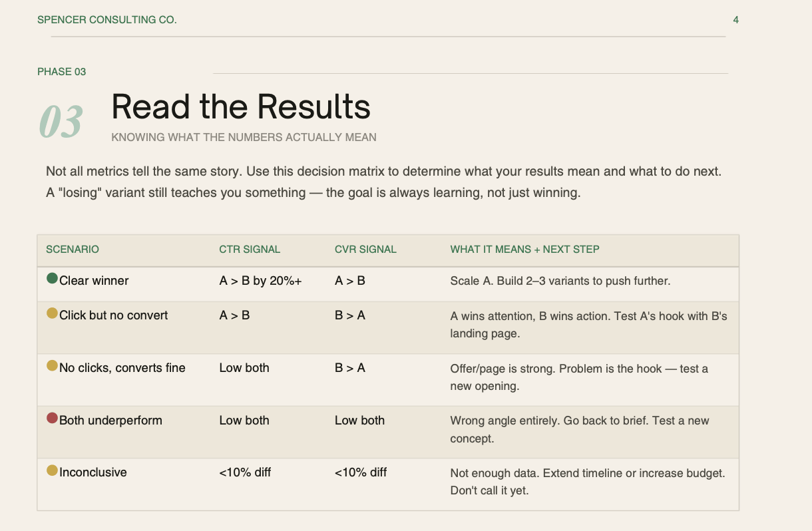Screen dimensions: 812x531
Task: Click the A > B by 20%+ cell
Action: (260, 281)
